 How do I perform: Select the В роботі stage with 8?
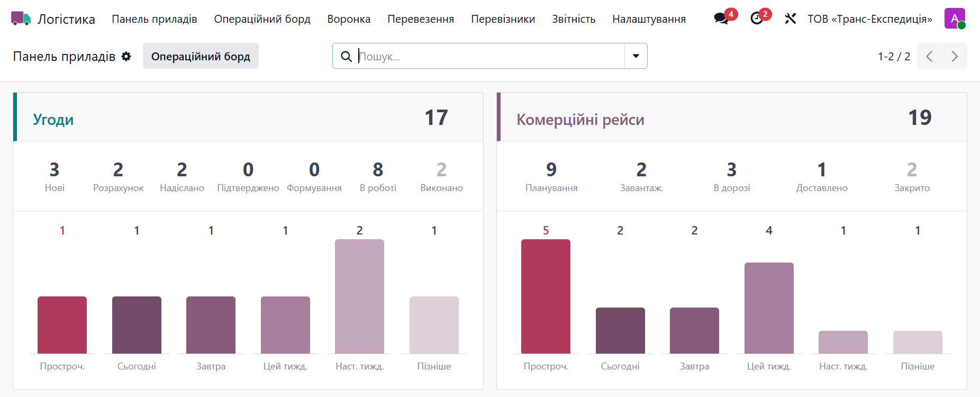pos(378,176)
